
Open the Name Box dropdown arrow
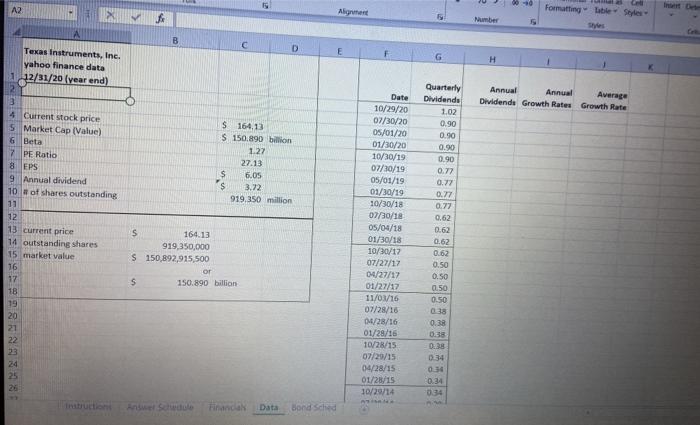point(71,12)
